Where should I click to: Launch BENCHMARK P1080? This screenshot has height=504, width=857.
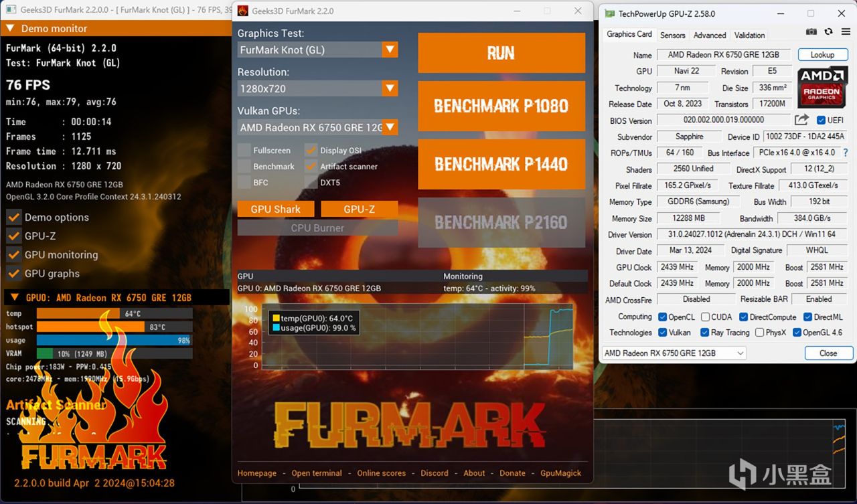pyautogui.click(x=501, y=106)
